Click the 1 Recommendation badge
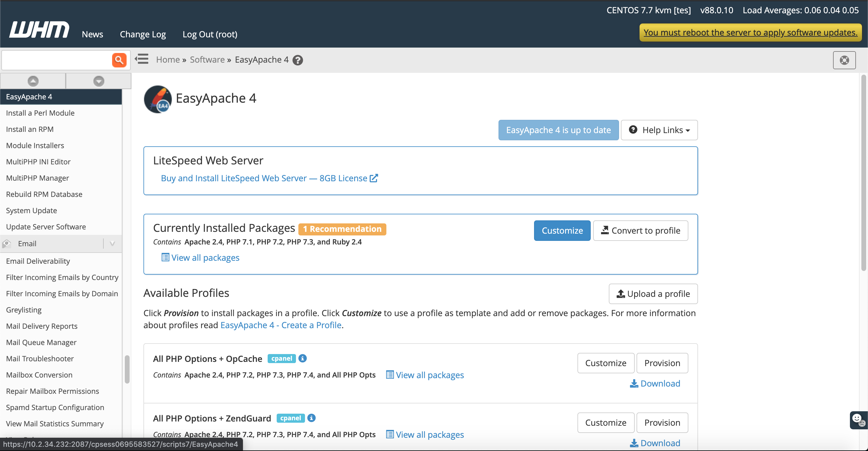 [342, 229]
